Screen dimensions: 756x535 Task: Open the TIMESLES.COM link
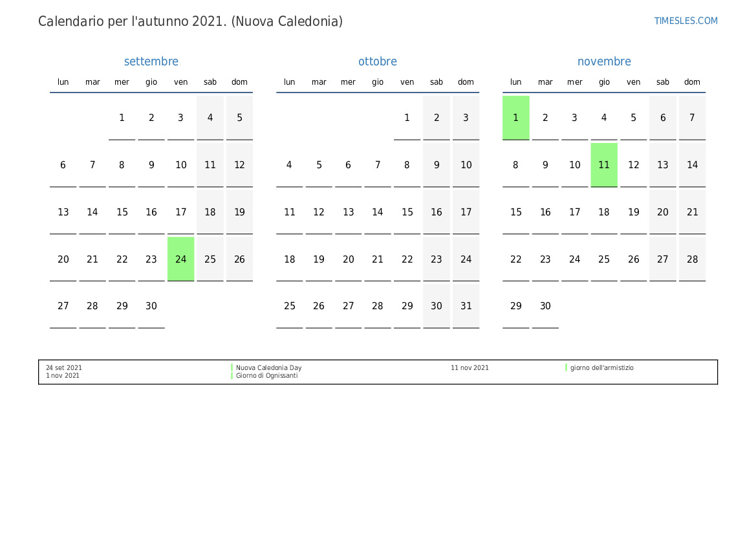click(x=686, y=21)
